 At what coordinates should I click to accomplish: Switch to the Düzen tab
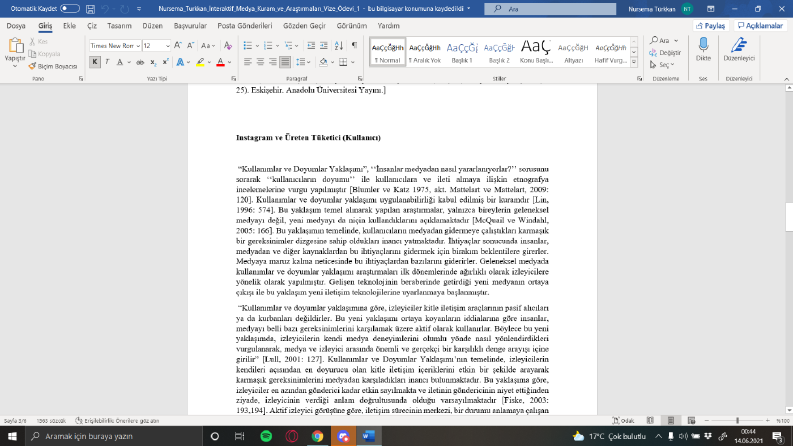coord(152,26)
